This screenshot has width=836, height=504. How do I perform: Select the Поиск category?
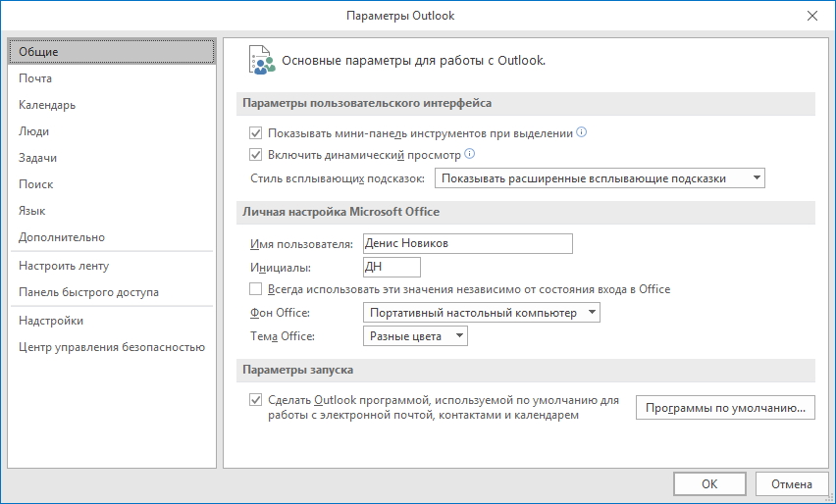(x=112, y=184)
